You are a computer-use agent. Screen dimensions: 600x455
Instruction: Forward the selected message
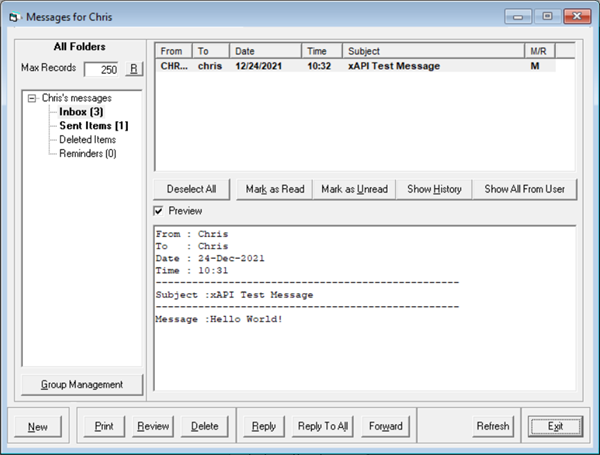pos(385,426)
